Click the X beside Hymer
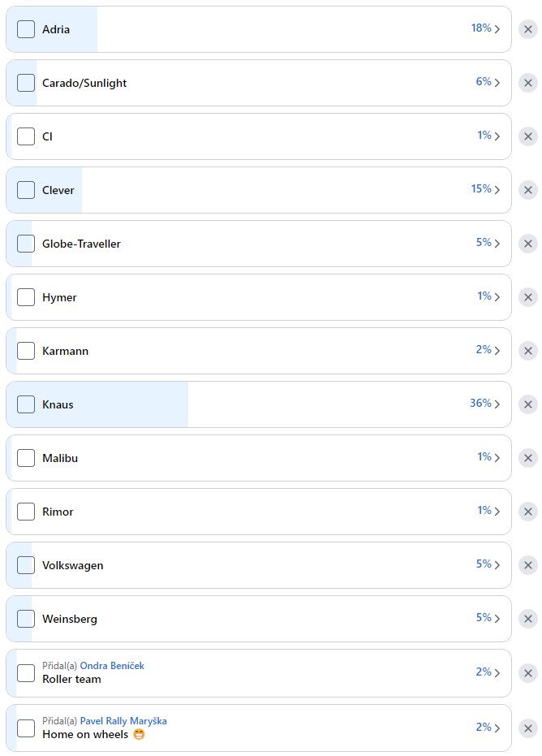Image resolution: width=542 pixels, height=756 pixels. coord(528,297)
